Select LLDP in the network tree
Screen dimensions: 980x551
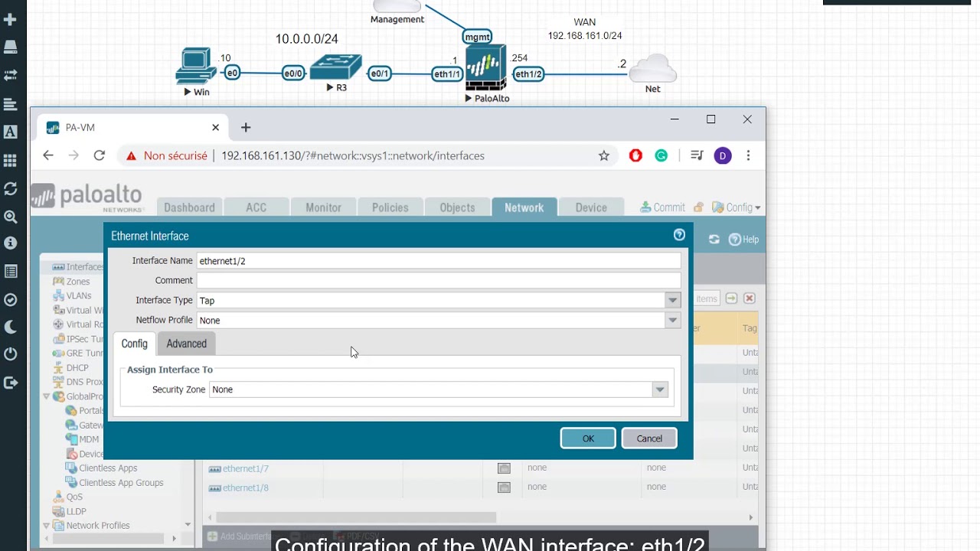pos(76,511)
